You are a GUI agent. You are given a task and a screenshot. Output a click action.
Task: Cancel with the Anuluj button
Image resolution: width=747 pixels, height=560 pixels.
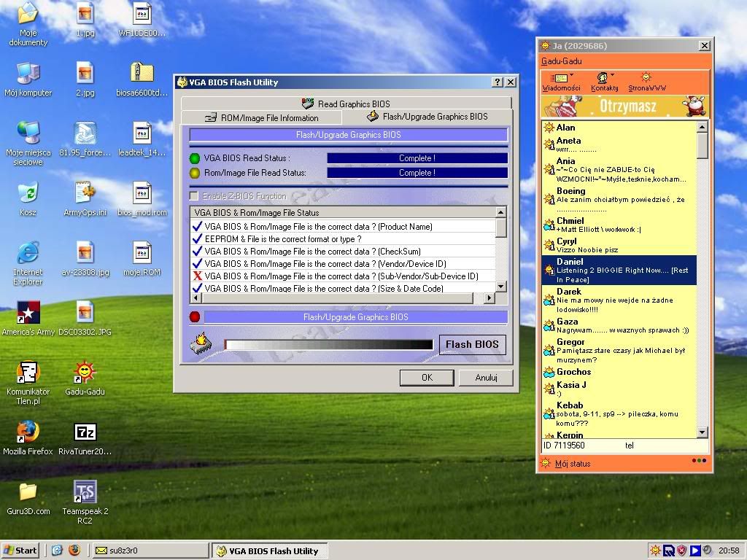(486, 378)
